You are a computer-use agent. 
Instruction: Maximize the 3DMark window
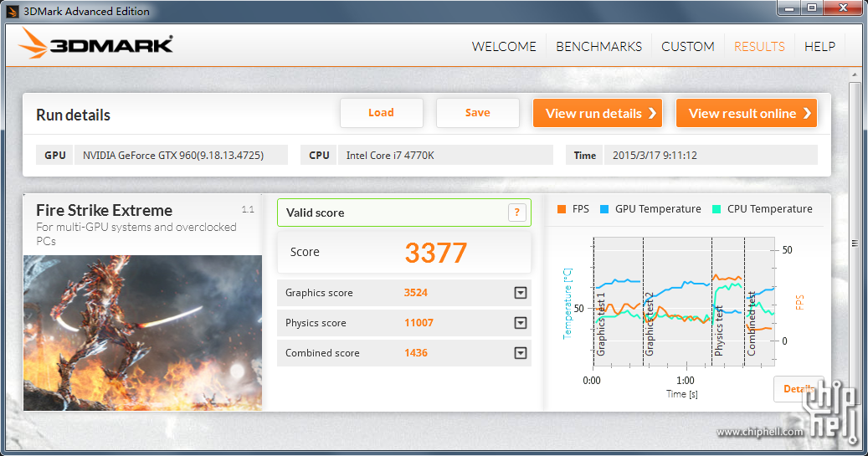(x=812, y=8)
